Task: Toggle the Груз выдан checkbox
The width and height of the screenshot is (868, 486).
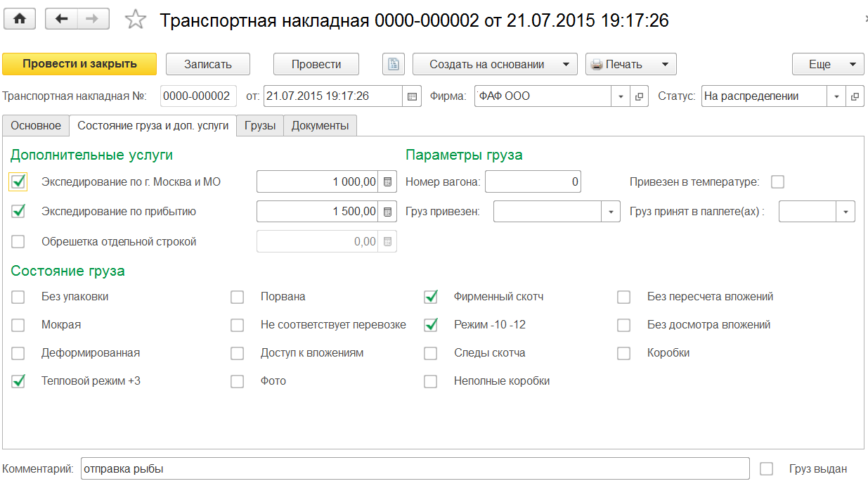Action: (x=767, y=468)
